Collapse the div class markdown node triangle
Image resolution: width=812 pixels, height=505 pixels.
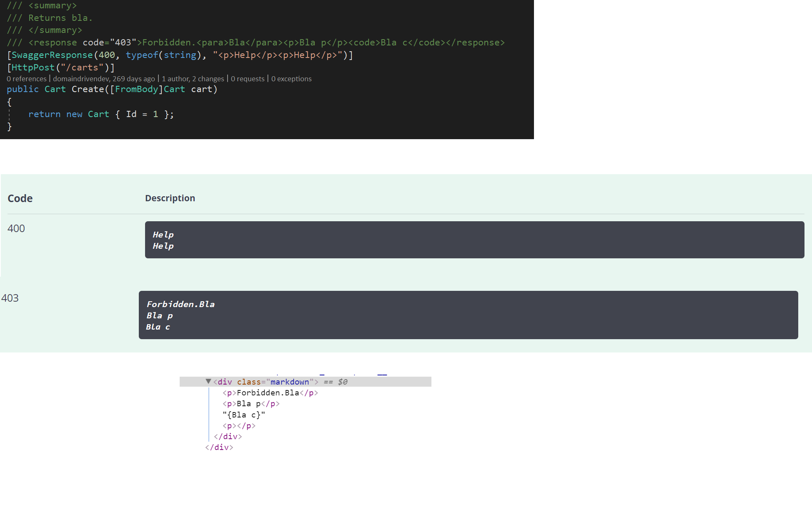tap(208, 381)
